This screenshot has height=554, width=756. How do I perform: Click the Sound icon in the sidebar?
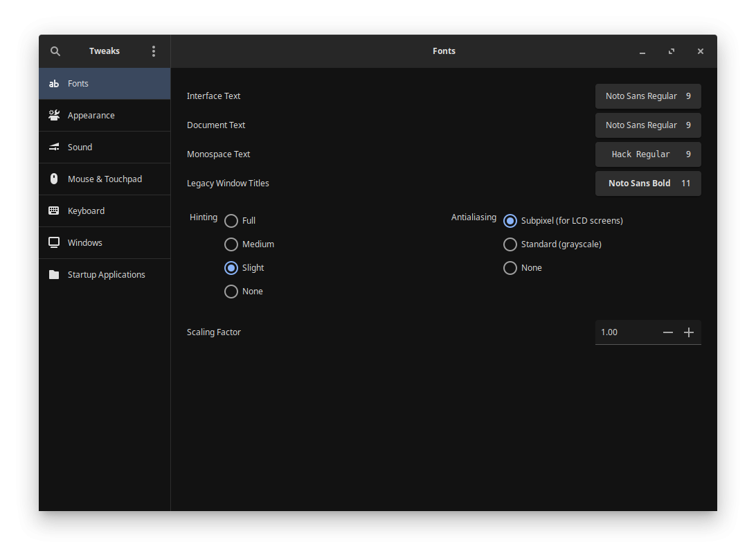(x=54, y=148)
